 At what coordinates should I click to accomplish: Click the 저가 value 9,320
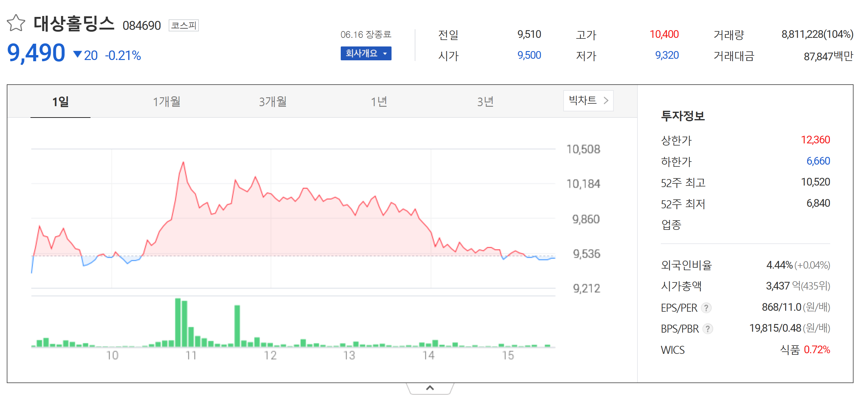(x=667, y=55)
